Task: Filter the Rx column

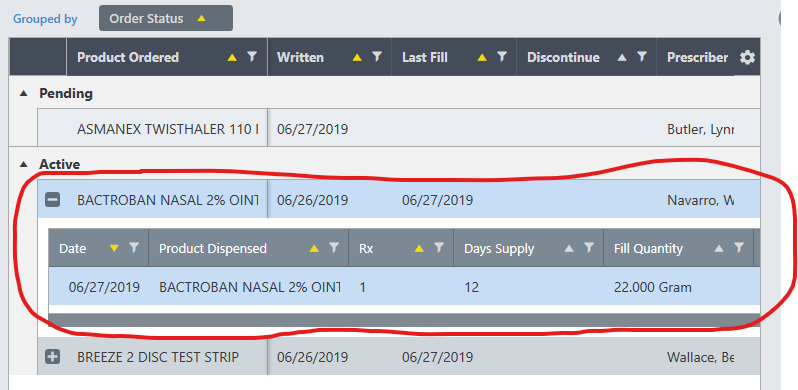Action: pos(439,247)
